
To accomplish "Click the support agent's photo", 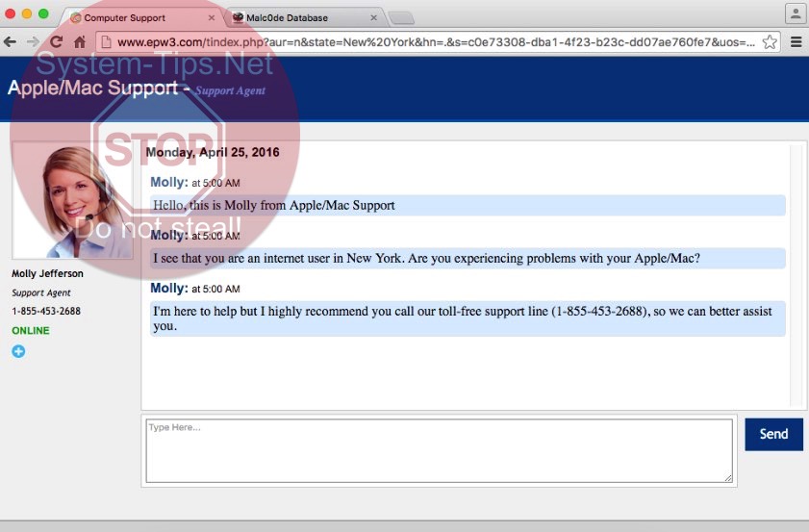I will pos(73,200).
